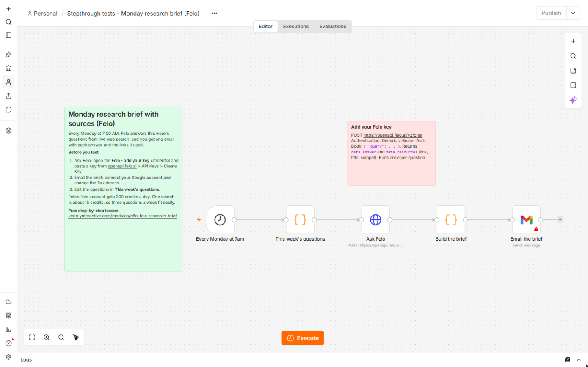Open the learn.ynteractive.com lesson link
Image resolution: width=588 pixels, height=367 pixels.
pyautogui.click(x=122, y=216)
